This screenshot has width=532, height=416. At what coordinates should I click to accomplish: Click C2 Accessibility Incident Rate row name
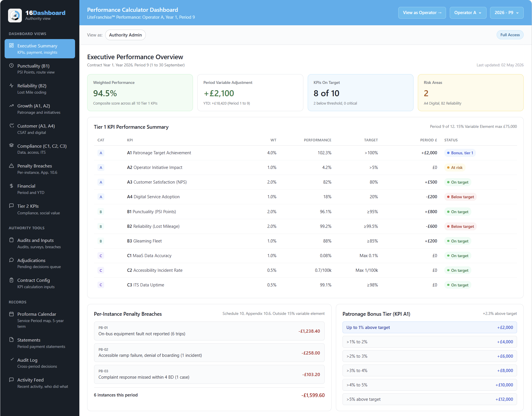(x=155, y=270)
